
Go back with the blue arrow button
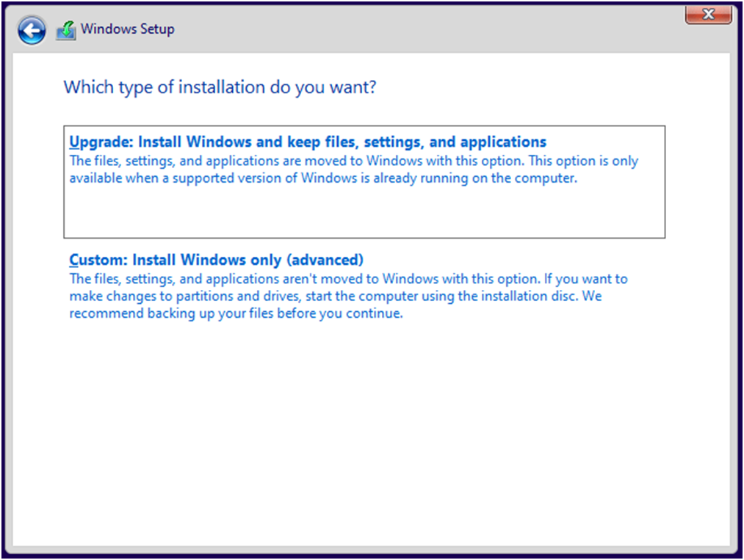click(32, 30)
